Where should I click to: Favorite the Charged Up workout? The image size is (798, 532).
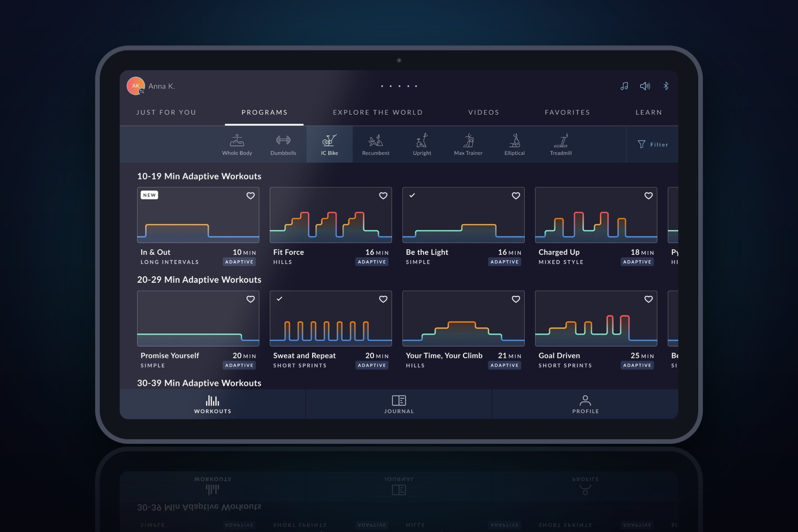pyautogui.click(x=648, y=195)
